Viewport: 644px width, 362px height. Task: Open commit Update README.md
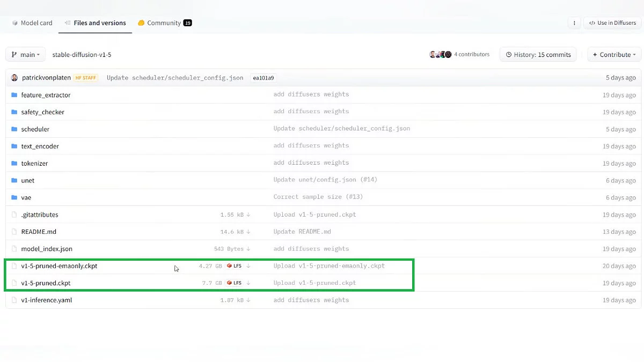click(302, 232)
